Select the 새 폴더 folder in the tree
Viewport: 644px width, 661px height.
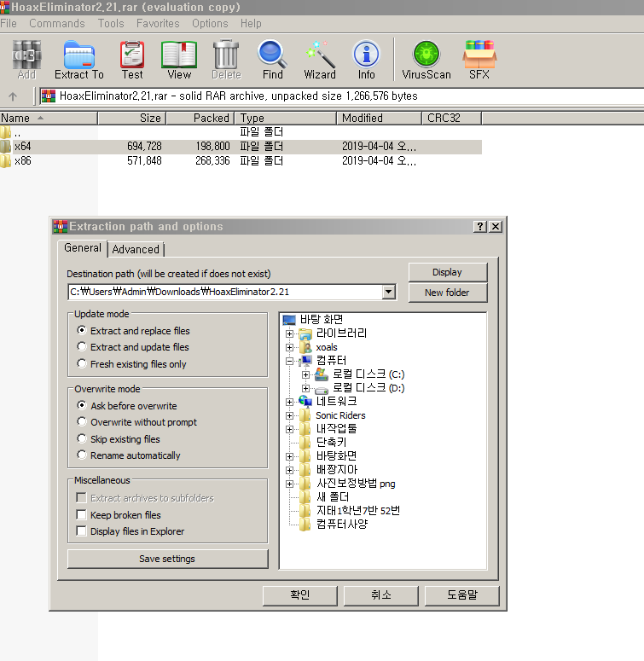[x=333, y=497]
